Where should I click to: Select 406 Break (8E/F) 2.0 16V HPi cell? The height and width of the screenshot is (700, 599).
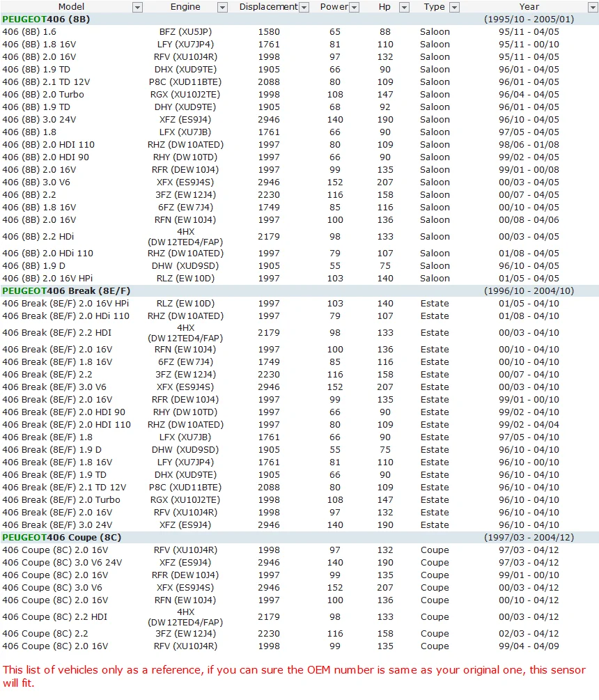(x=65, y=303)
